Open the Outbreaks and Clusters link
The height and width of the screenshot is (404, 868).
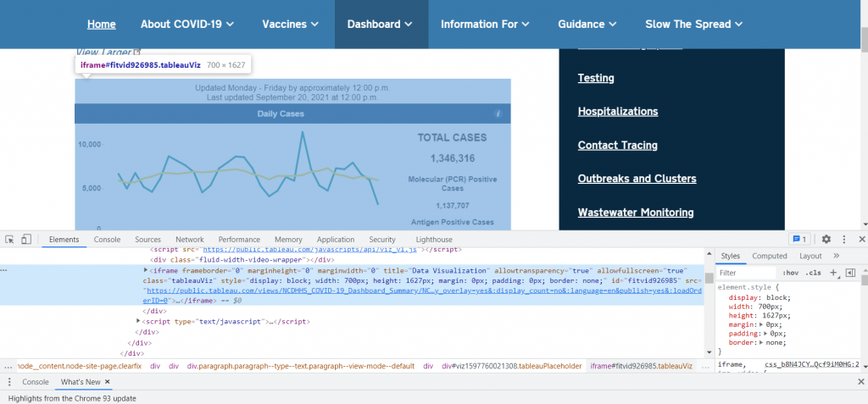(637, 179)
